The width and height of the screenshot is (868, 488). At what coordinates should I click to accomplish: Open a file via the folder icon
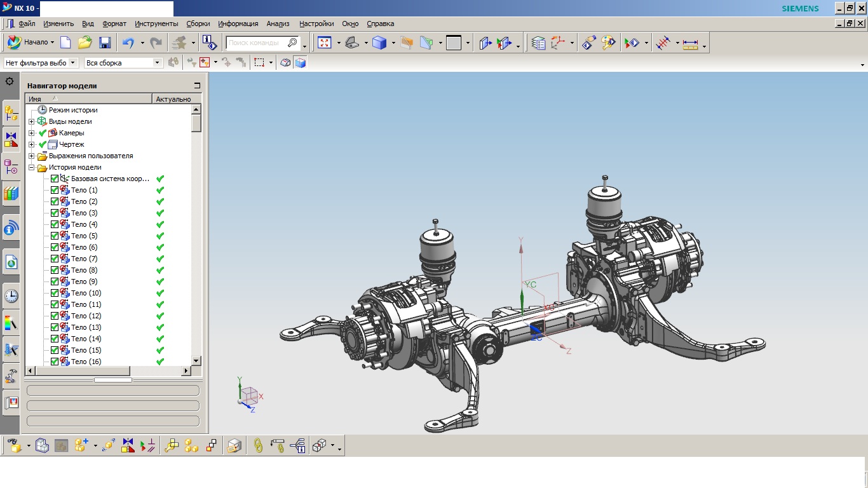click(x=85, y=43)
